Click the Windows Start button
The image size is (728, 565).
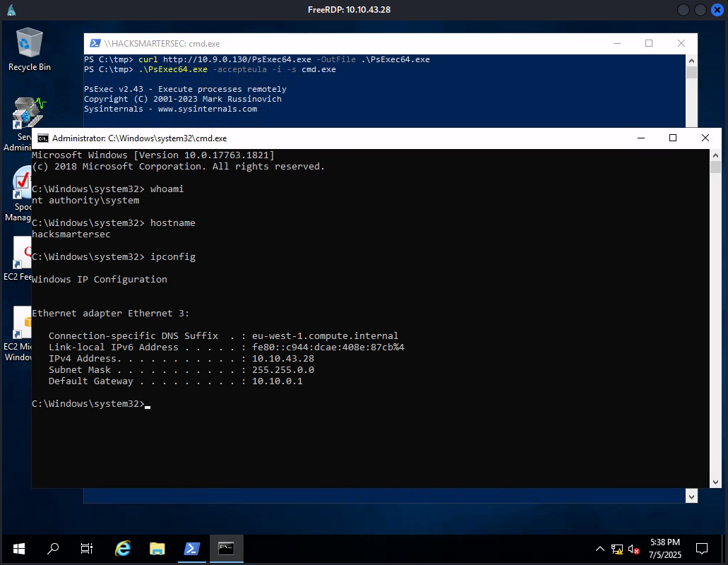pos(19,549)
